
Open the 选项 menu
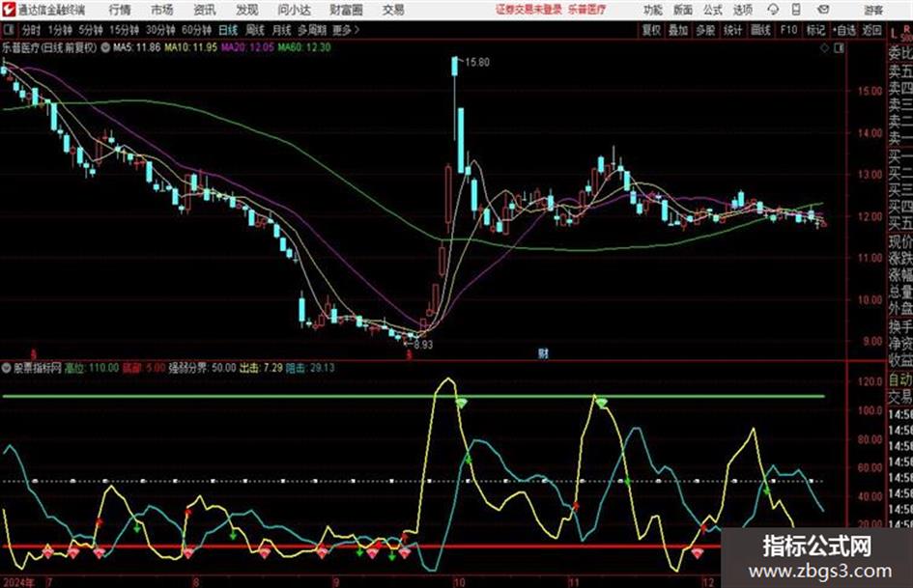click(x=742, y=10)
